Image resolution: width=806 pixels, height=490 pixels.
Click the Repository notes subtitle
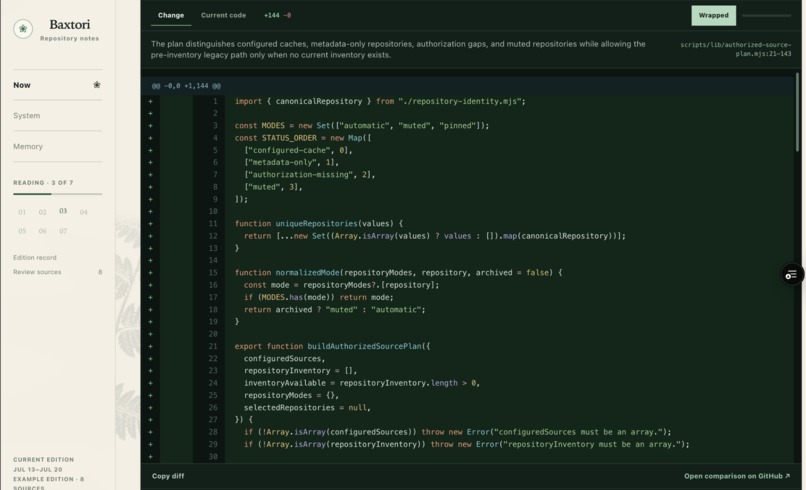pos(69,39)
